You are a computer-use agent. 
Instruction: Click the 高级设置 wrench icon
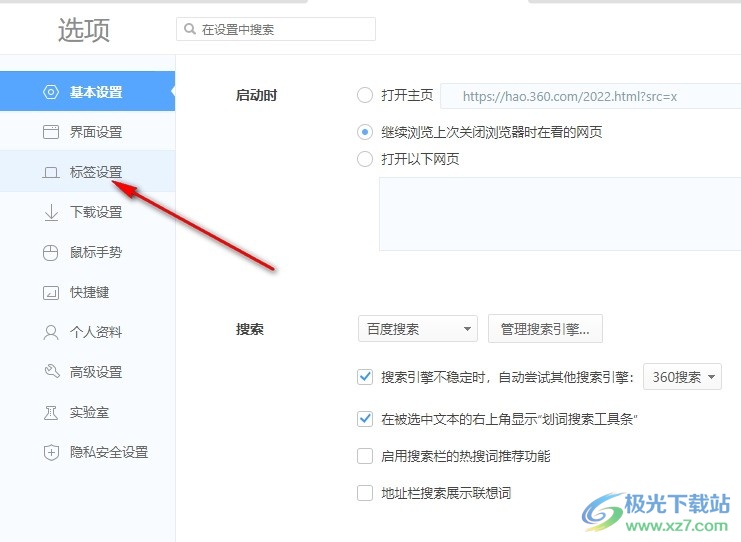(x=52, y=371)
